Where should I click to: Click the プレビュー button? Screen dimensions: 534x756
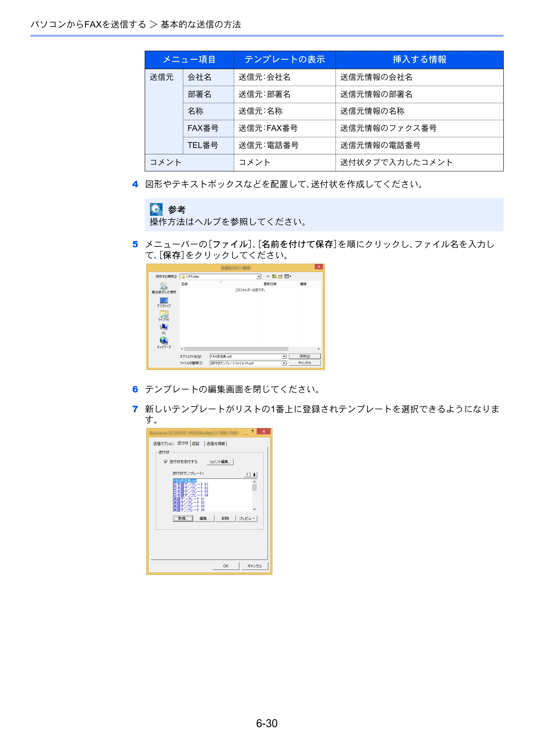pyautogui.click(x=247, y=519)
